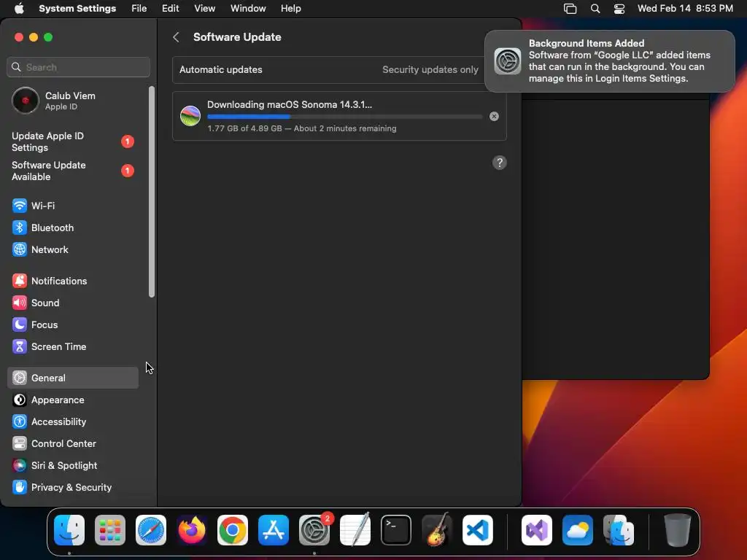Open Notifications settings
The width and height of the screenshot is (747, 560).
pyautogui.click(x=73, y=281)
